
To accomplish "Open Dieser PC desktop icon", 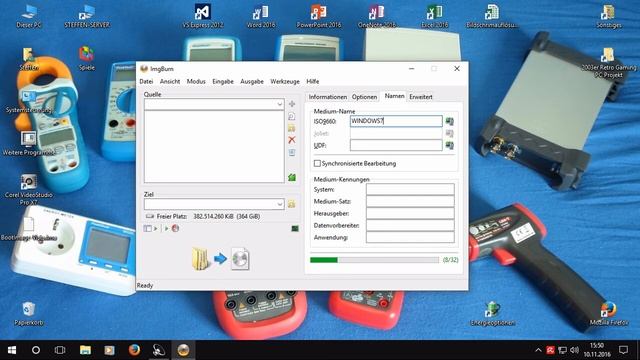I will pos(29,16).
